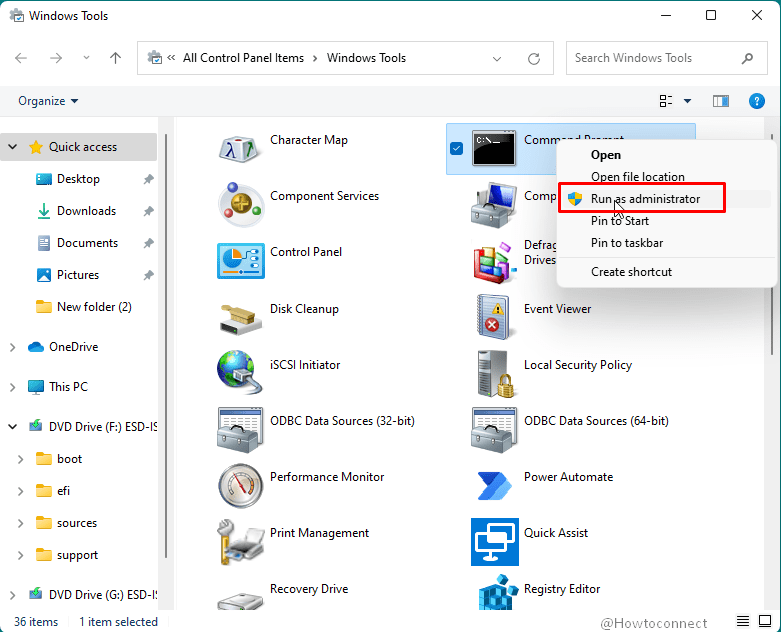The height and width of the screenshot is (632, 781).
Task: Open the Quick Assist icon
Action: pyautogui.click(x=495, y=542)
